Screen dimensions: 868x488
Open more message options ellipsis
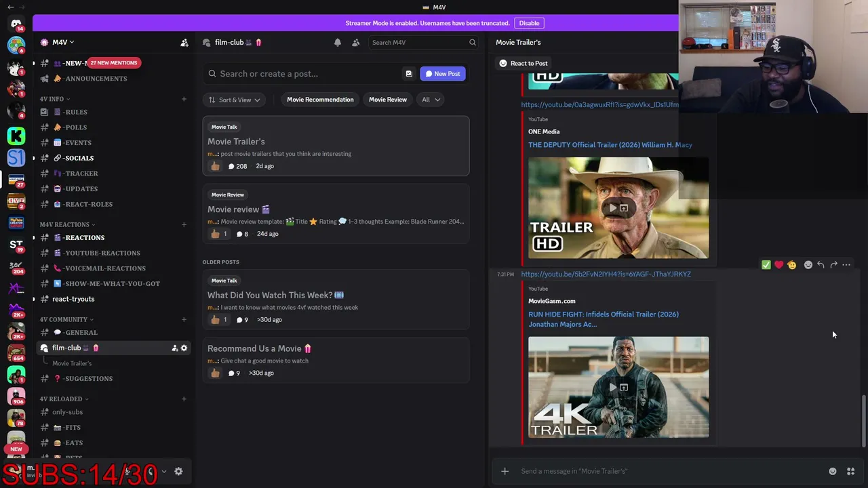pyautogui.click(x=846, y=265)
